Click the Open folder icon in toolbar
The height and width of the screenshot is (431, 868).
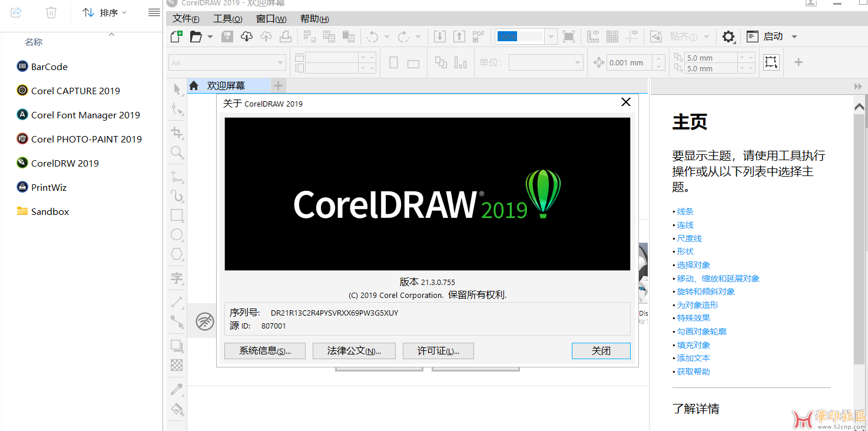(196, 37)
